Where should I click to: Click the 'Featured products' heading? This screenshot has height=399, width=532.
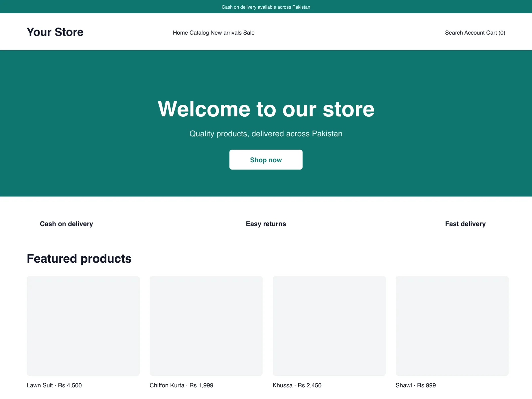point(79,259)
